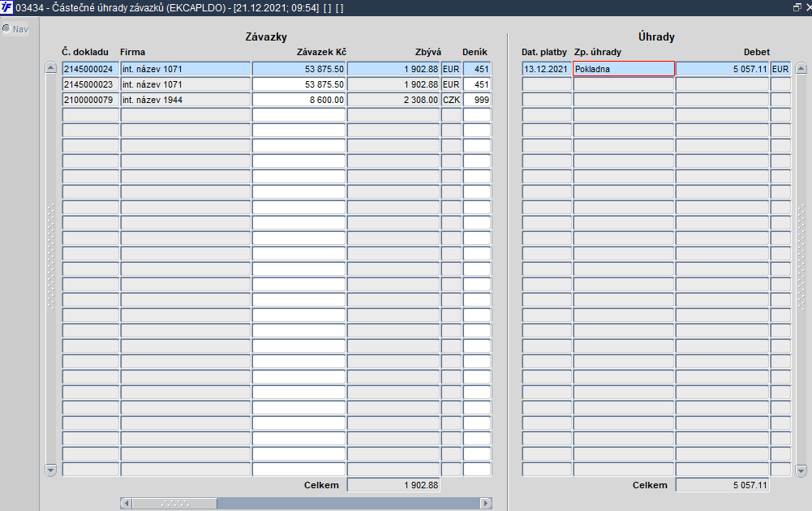Screen dimensions: 812x511
Task: Click the Dat. platby column header
Action: [x=544, y=52]
